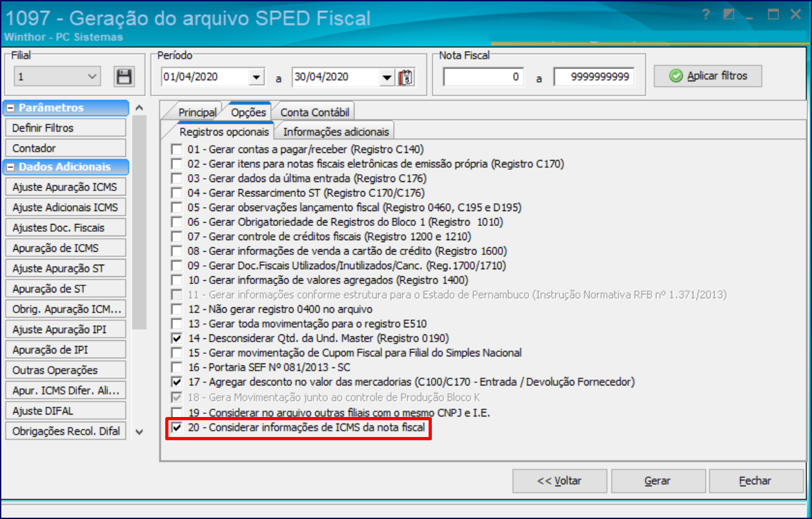
Task: Open Ajuste Apuração ST
Action: [65, 269]
